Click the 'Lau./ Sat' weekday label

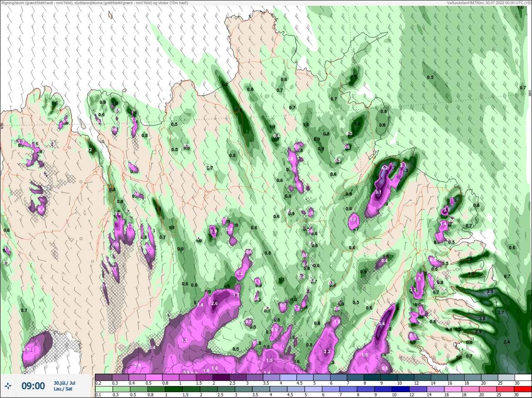(63, 389)
